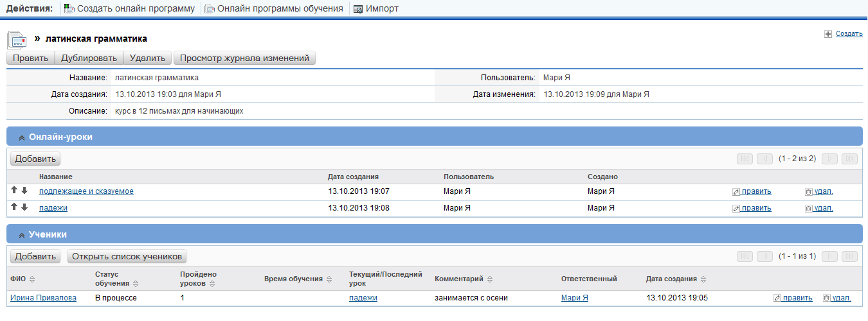Move "подлежащее и сказуемое" lesson down

click(24, 191)
